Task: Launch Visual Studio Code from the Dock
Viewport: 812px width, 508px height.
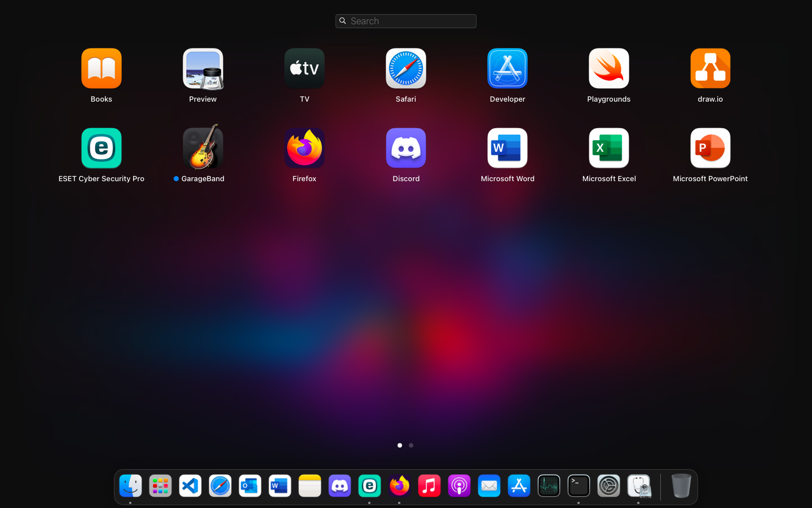Action: tap(190, 485)
